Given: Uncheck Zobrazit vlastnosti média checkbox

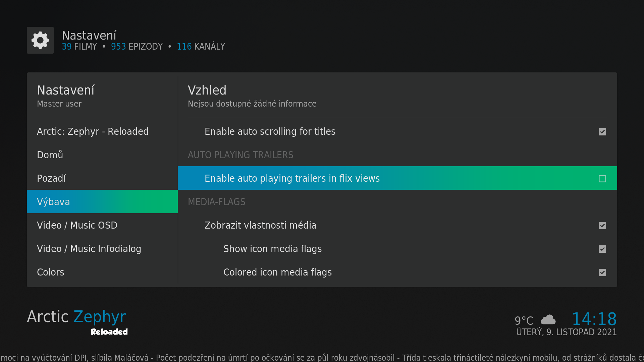Looking at the screenshot, I should [602, 226].
